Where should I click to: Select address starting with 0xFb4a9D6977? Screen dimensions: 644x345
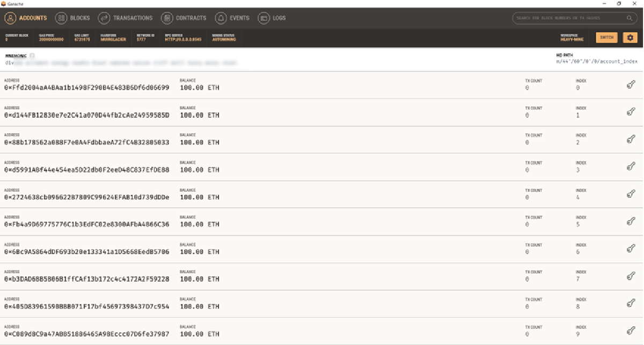[86, 224]
